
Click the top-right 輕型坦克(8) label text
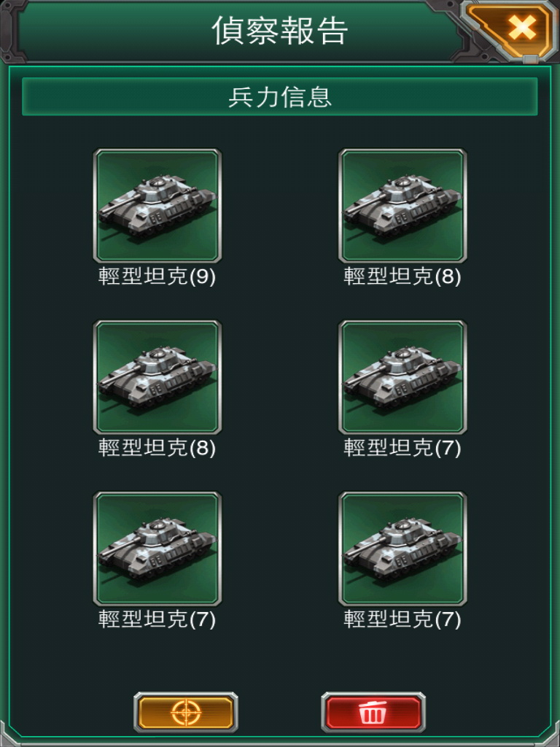402,276
